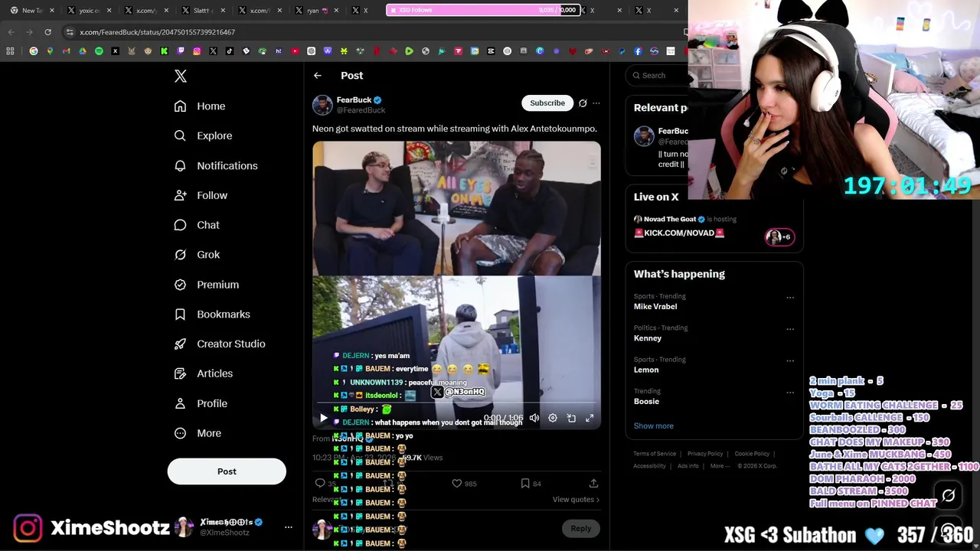Mute the video with speaker icon

534,418
